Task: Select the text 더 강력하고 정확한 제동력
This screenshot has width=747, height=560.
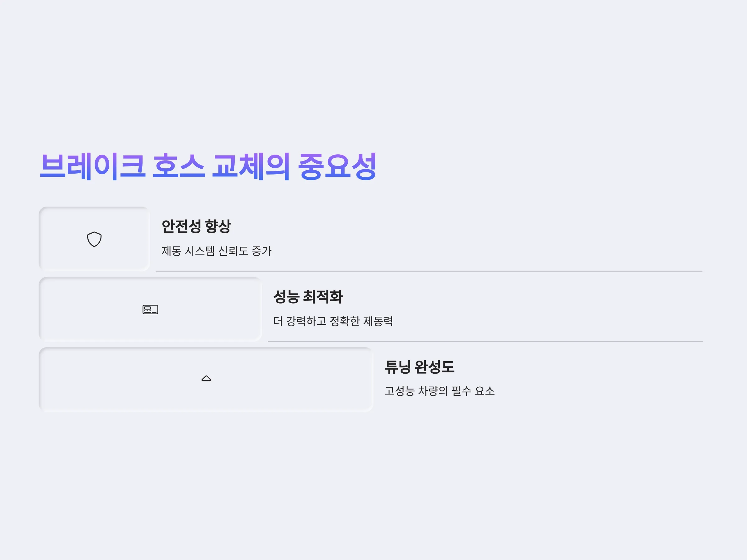Action: pyautogui.click(x=333, y=321)
